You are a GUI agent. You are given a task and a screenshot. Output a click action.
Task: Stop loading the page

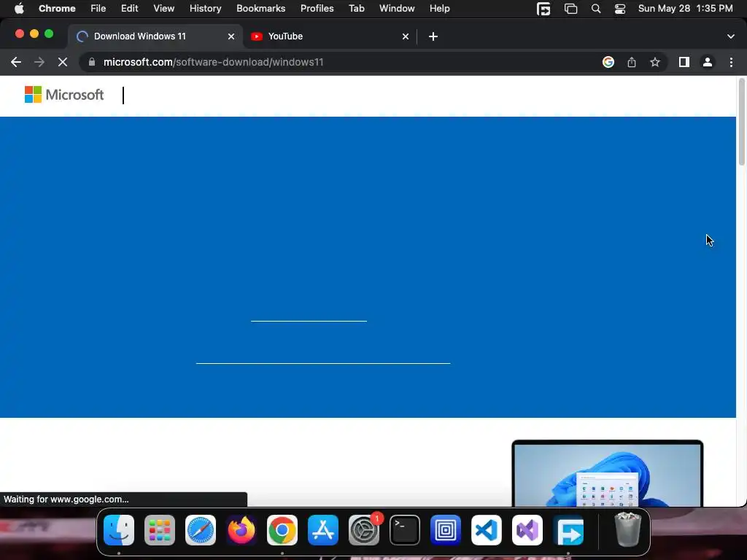coord(63,62)
